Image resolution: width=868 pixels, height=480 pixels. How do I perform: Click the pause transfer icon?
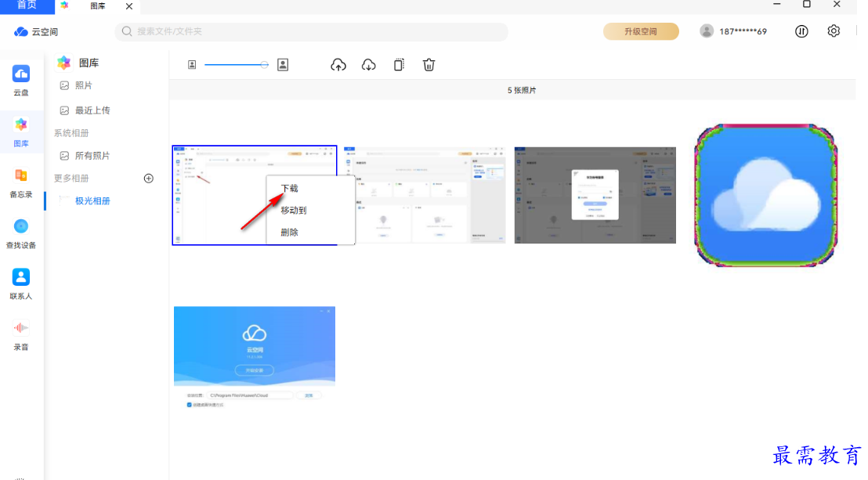[801, 31]
